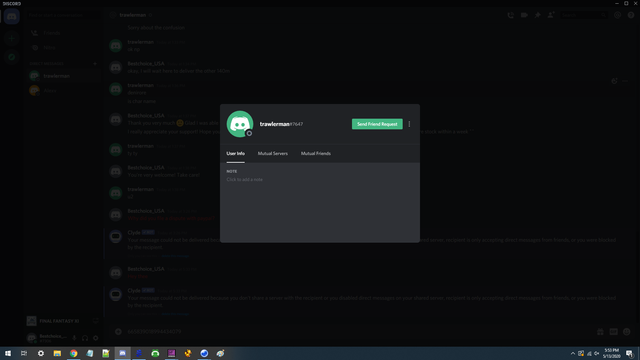
Task: Add friends to DM icon
Action: [x=551, y=15]
